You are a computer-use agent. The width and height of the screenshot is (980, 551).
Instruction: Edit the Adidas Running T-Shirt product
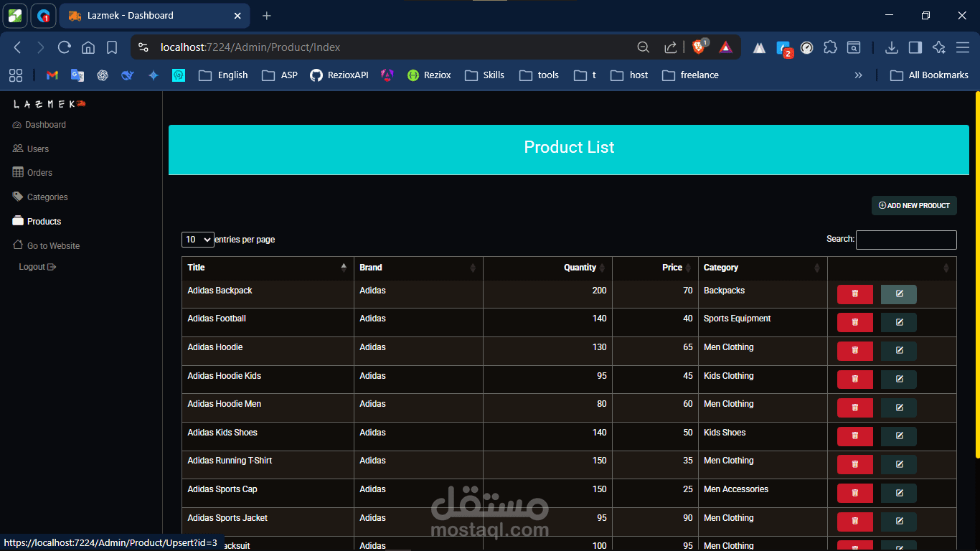[x=899, y=465]
